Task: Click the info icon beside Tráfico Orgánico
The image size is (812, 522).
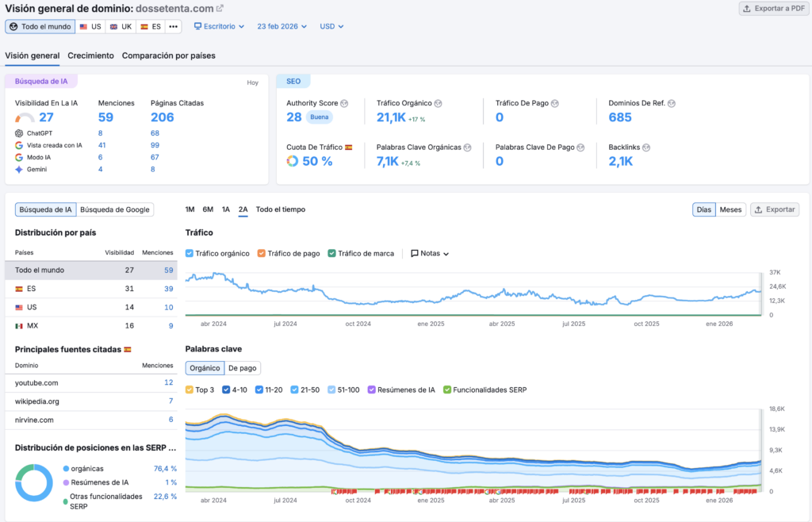Action: 438,103
